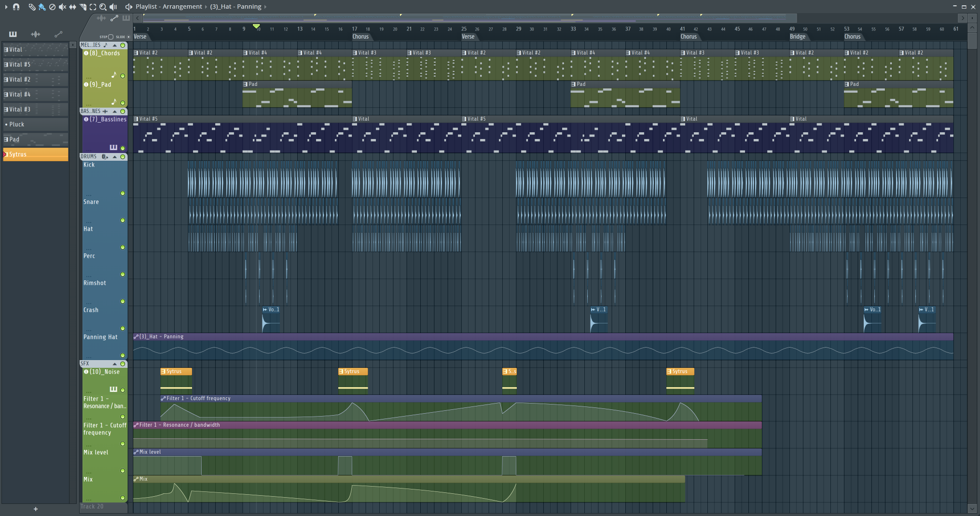The image size is (980, 516).
Task: Mute the (8)_Chords track
Action: point(123,76)
